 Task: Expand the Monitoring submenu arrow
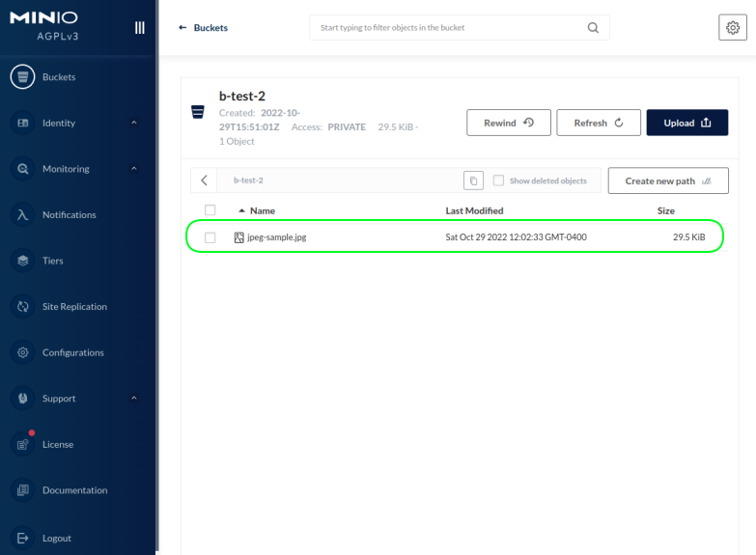pyautogui.click(x=134, y=169)
